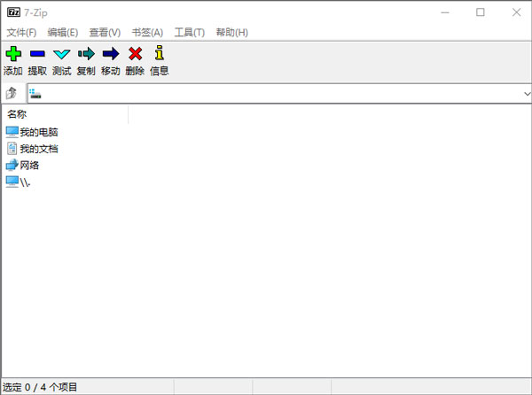
Task: Maximize the 7-Zip window
Action: pos(480,12)
